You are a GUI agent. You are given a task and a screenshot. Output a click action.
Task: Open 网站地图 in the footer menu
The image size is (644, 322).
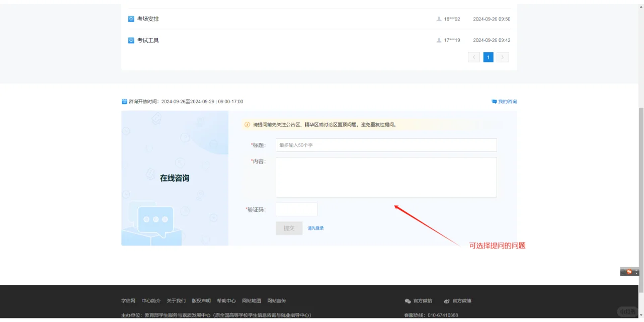(x=253, y=300)
